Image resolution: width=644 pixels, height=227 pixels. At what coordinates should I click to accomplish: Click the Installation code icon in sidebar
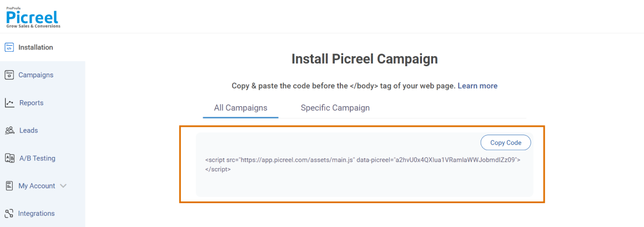(x=9, y=47)
